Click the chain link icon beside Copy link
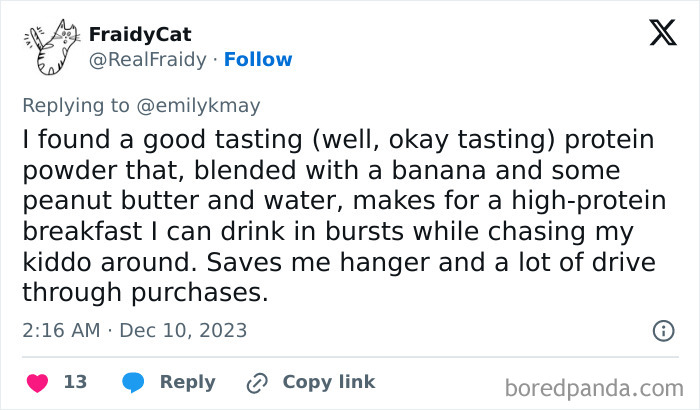700x410 pixels. (257, 382)
